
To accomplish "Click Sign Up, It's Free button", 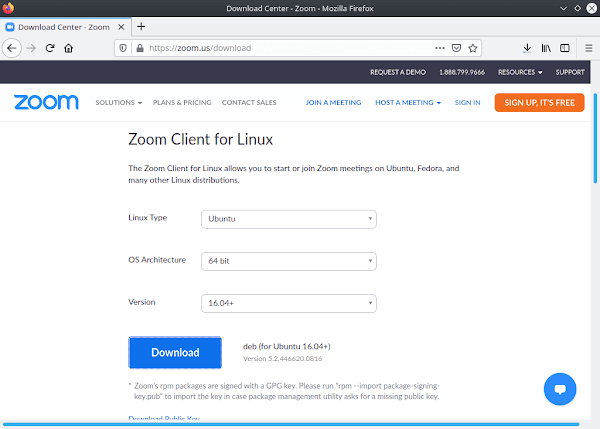I will 540,103.
